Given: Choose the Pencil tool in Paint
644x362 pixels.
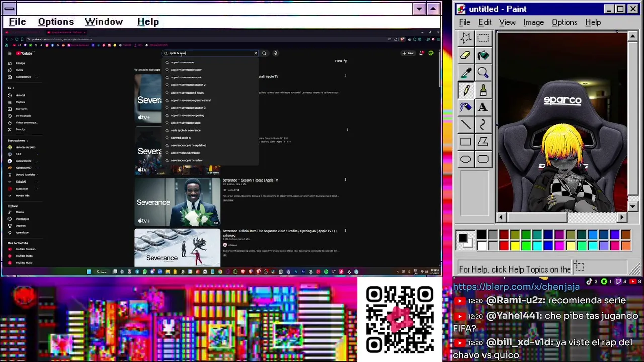Looking at the screenshot, I should click(466, 90).
